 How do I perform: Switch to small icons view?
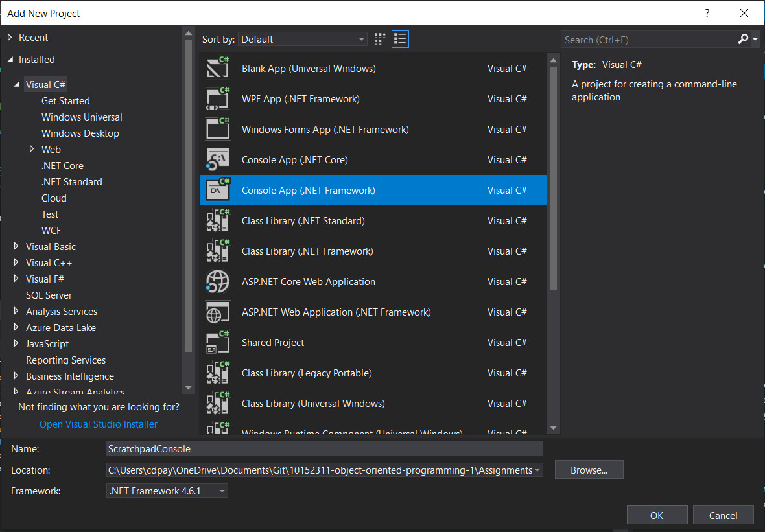point(380,40)
